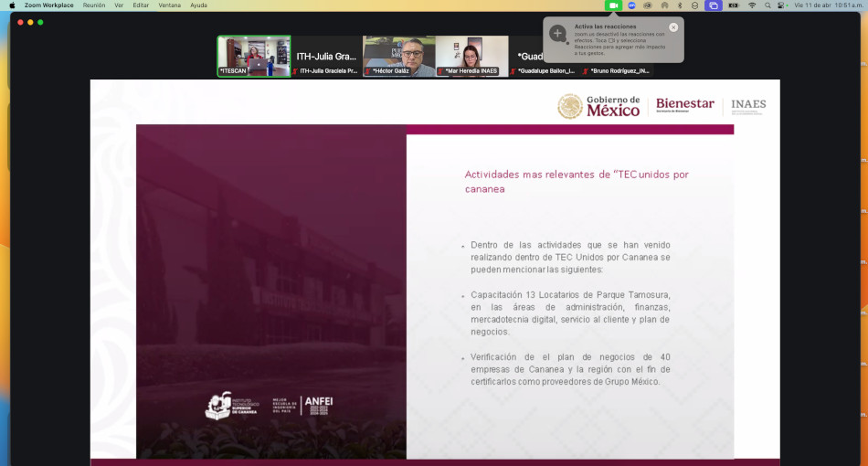Select ITH-Julia Graciela participant tile
The height and width of the screenshot is (466, 868).
pyautogui.click(x=326, y=56)
